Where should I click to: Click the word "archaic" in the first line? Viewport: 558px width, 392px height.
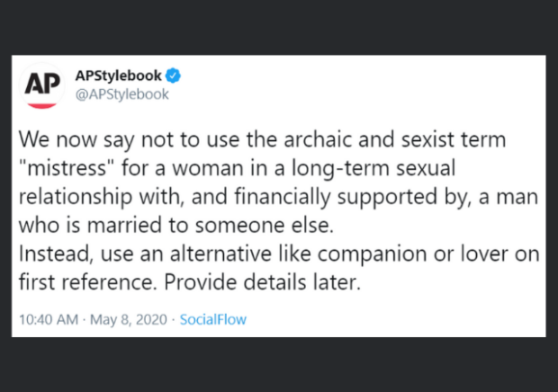(x=318, y=139)
